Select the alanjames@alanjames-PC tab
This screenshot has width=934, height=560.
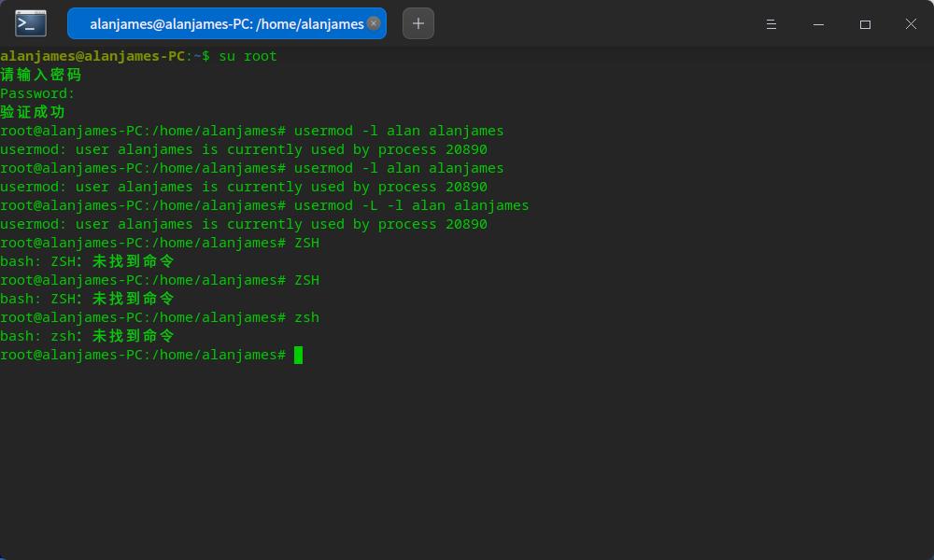click(x=224, y=24)
